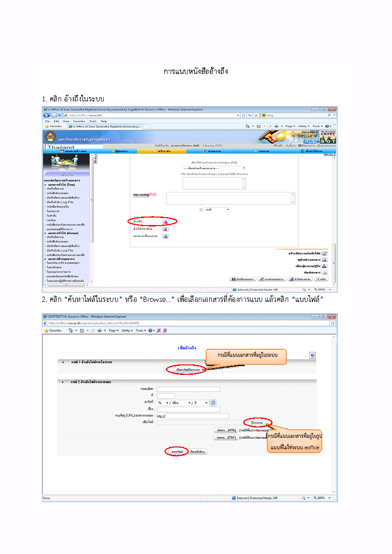Click the สแกน...[PDF] button

click(x=226, y=437)
